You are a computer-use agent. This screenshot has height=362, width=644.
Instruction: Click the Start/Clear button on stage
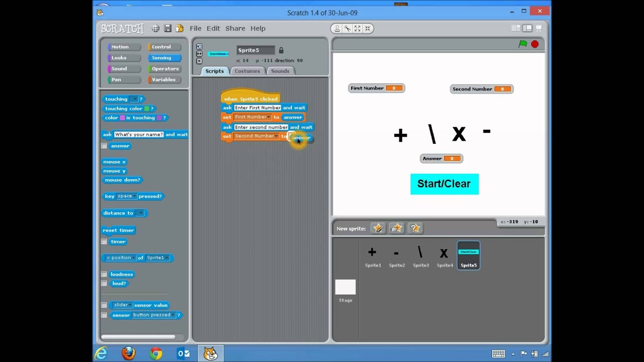click(x=444, y=184)
